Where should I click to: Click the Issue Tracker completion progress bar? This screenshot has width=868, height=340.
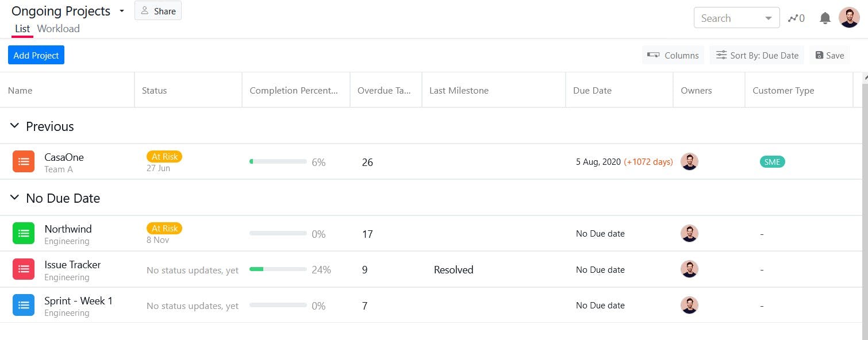click(x=278, y=269)
